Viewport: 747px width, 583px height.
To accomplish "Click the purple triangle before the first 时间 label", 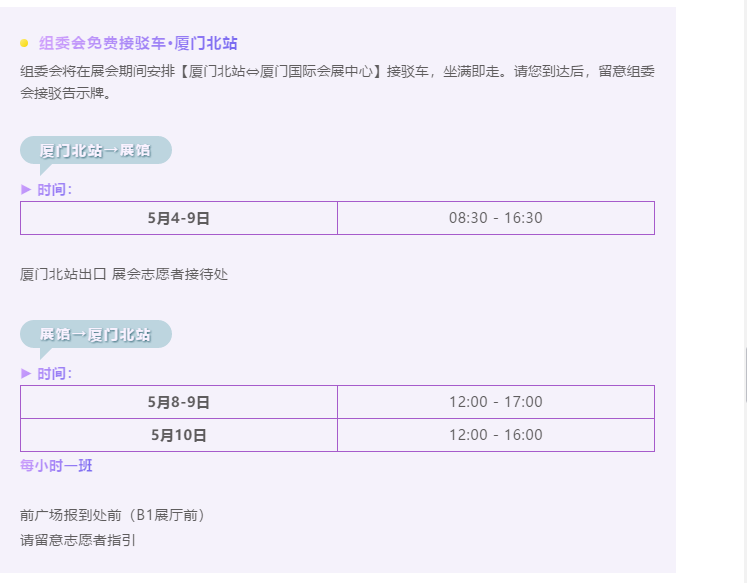I will coord(26,190).
